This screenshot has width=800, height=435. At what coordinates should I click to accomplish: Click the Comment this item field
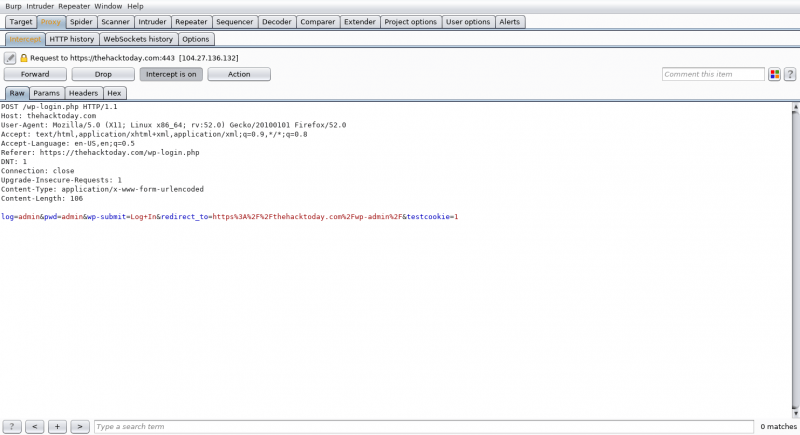pos(713,74)
